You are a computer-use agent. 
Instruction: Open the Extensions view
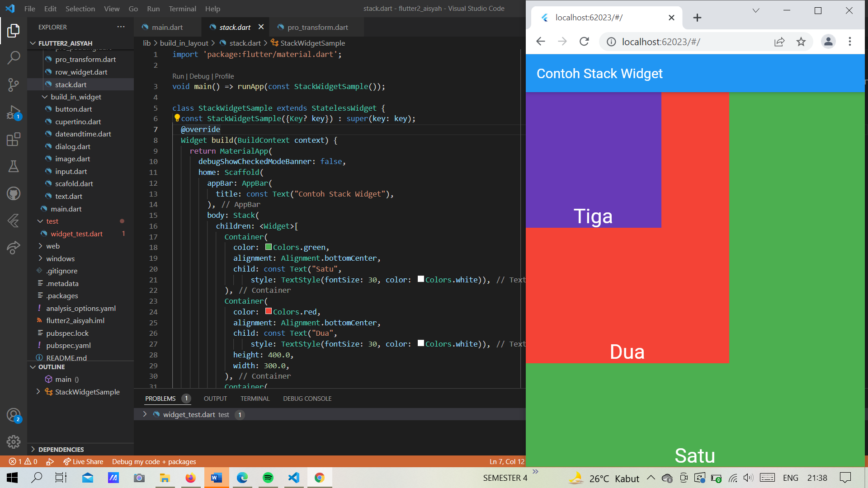coord(14,140)
